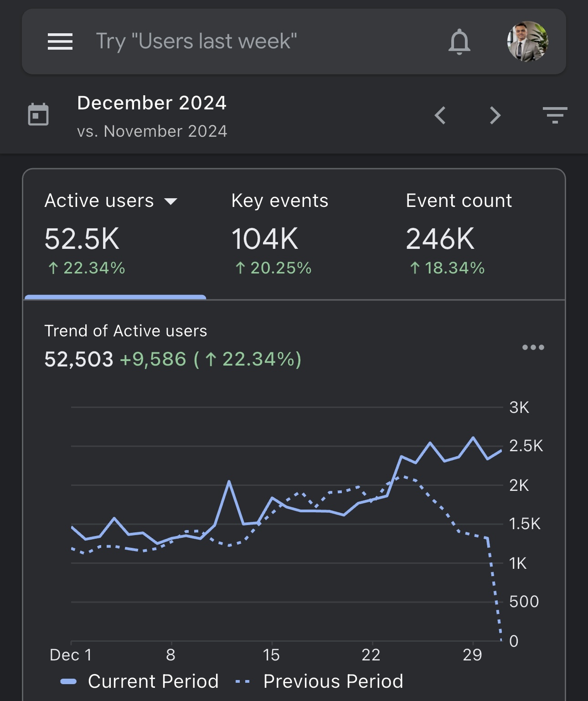The width and height of the screenshot is (588, 701).
Task: Tap the vs. November 2024 comparison text
Action: (x=152, y=131)
